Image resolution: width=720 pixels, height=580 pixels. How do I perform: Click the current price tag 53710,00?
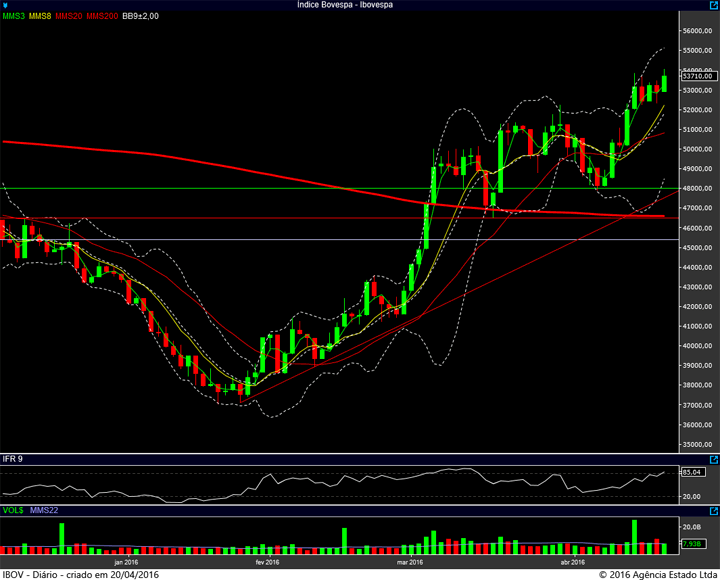(x=698, y=76)
